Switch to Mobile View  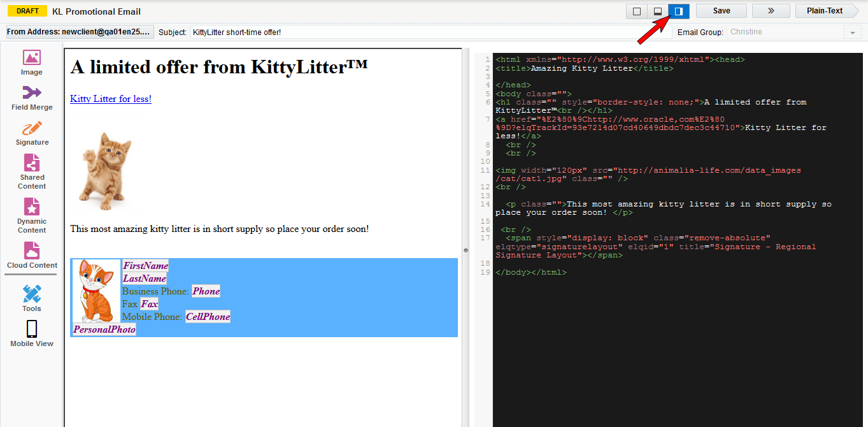(32, 333)
